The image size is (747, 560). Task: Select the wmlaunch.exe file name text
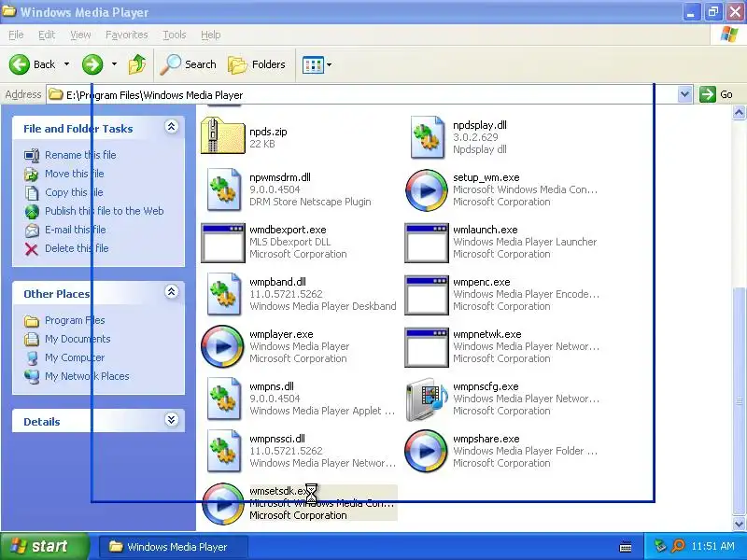coord(485,230)
